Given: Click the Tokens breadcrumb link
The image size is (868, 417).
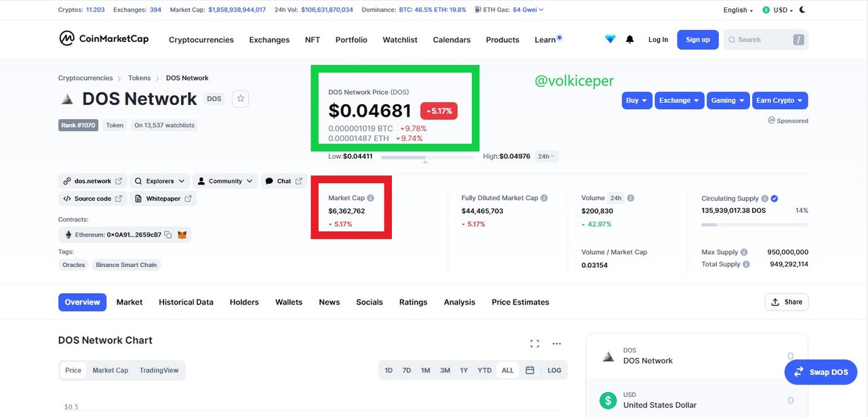Looking at the screenshot, I should pos(139,78).
